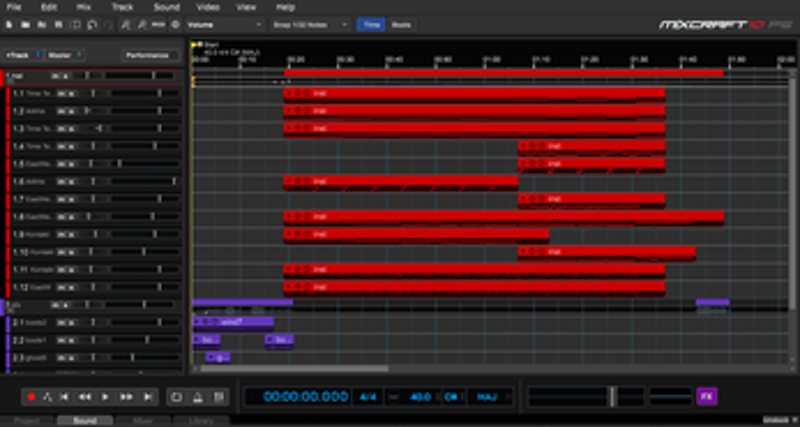Switch timeline to Time mode

371,24
